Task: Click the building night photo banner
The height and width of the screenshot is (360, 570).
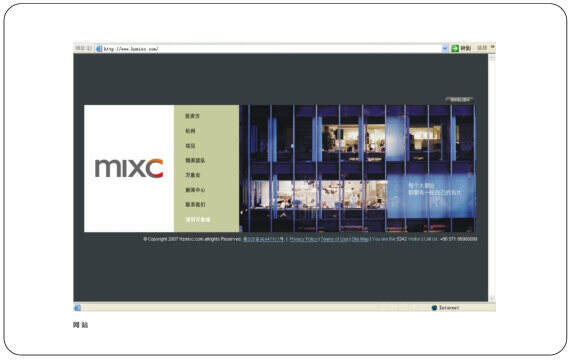Action: coord(358,168)
